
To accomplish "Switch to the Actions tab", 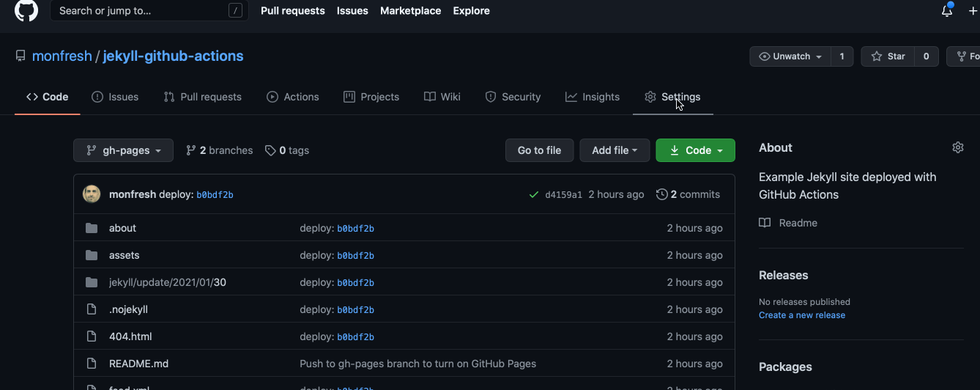I will point(293,97).
